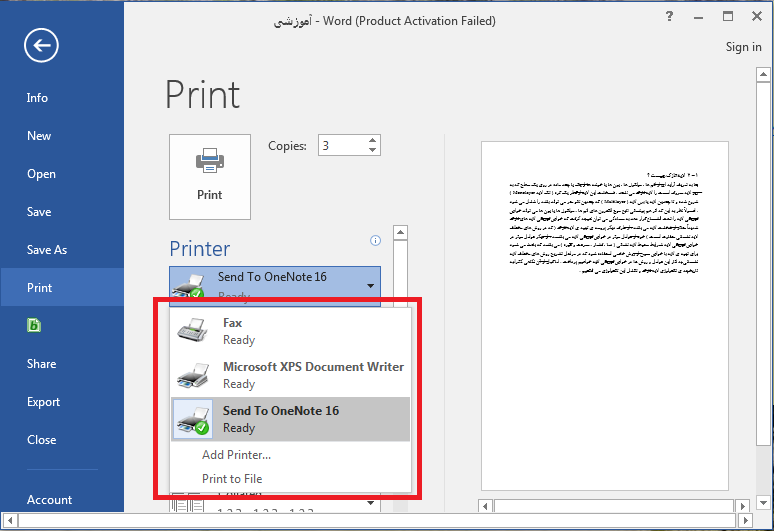
Task: Click the collated pages icon
Action: coord(187,504)
